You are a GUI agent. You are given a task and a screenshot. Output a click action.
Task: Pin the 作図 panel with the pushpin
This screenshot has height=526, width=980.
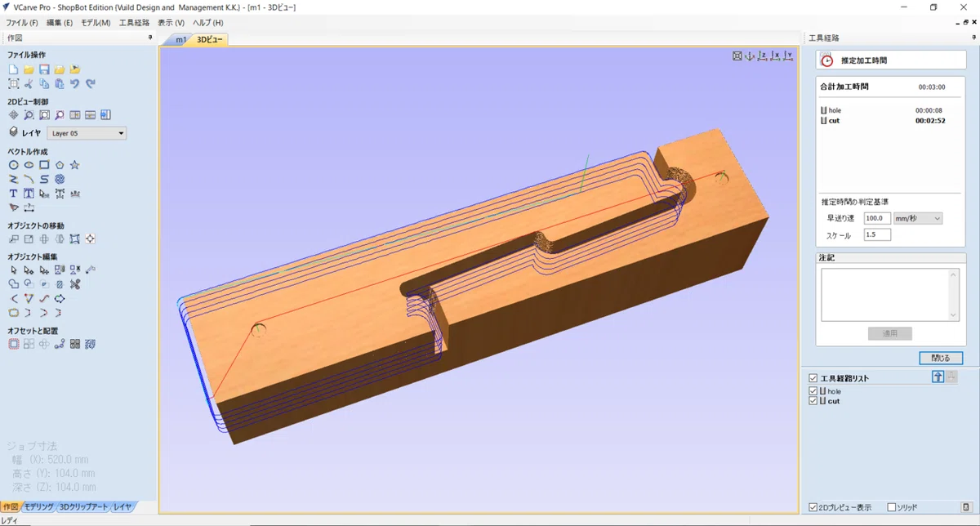(x=150, y=38)
